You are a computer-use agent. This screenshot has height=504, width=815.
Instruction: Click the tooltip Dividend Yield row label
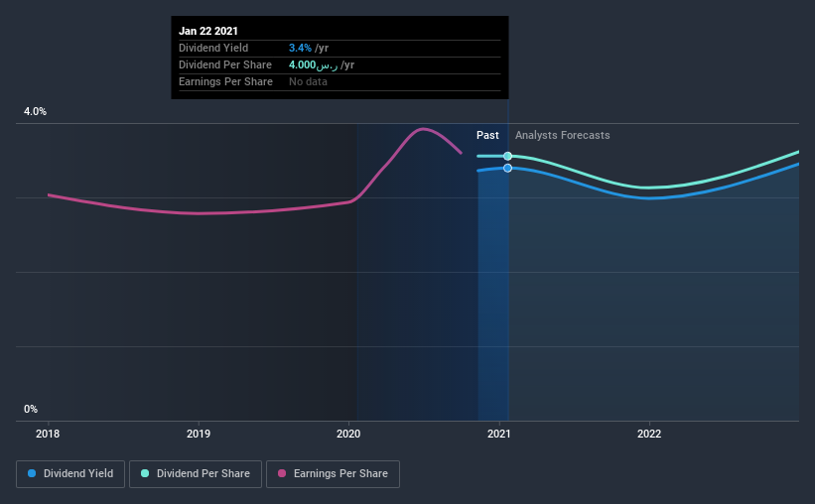point(213,48)
